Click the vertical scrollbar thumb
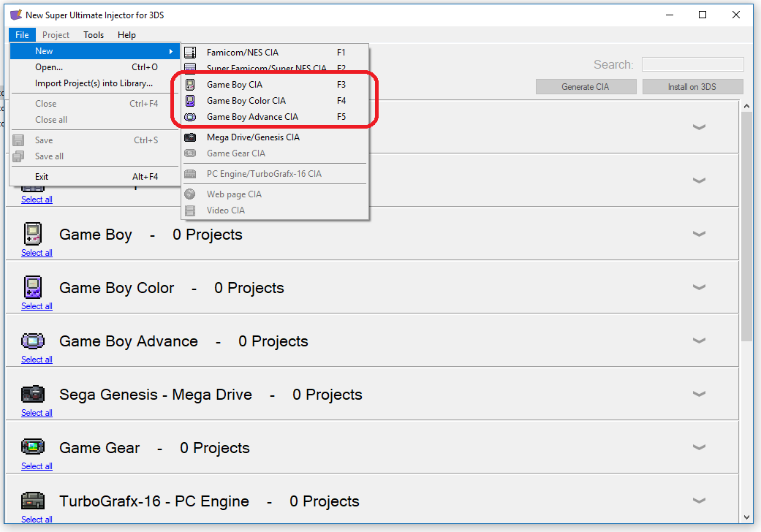The image size is (761, 532). click(746, 227)
